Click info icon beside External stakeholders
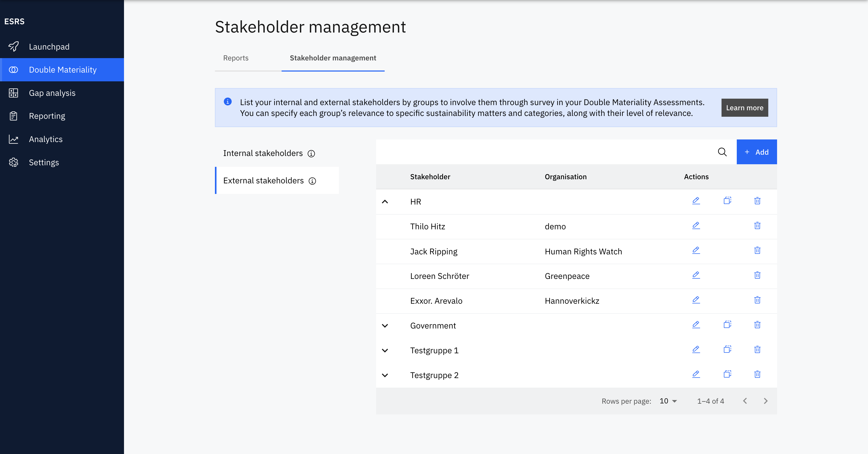Image resolution: width=868 pixels, height=454 pixels. [x=312, y=181]
